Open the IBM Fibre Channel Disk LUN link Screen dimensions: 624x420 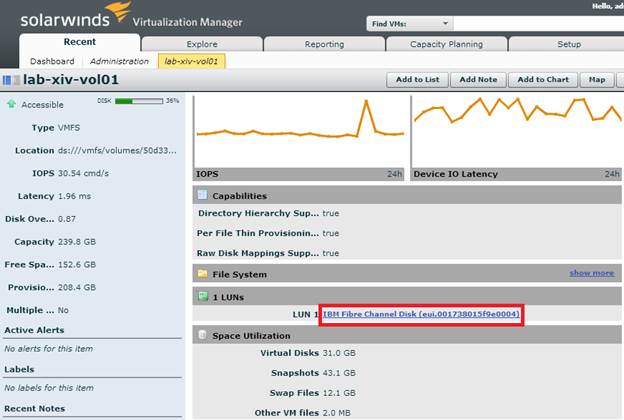tap(421, 314)
